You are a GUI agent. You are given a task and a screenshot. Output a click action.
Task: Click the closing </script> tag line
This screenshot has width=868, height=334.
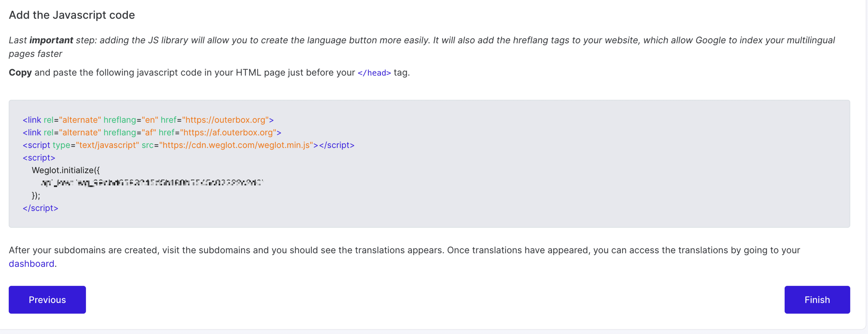click(x=40, y=208)
